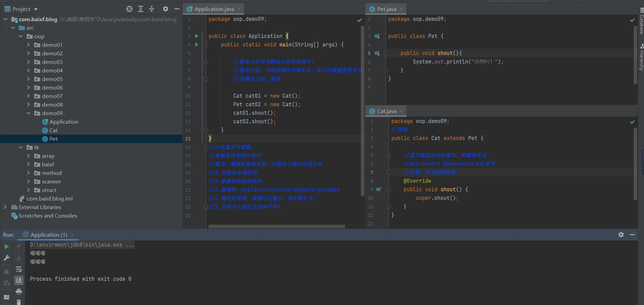This screenshot has width=644, height=305.
Task: Expand the scanner package
Action: [x=28, y=182]
